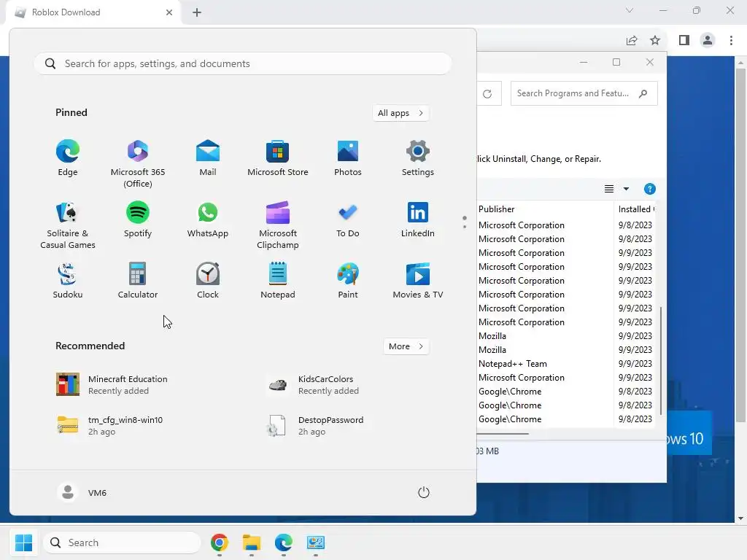The image size is (747, 560).
Task: Open Chrome tab search chevron
Action: click(630, 10)
